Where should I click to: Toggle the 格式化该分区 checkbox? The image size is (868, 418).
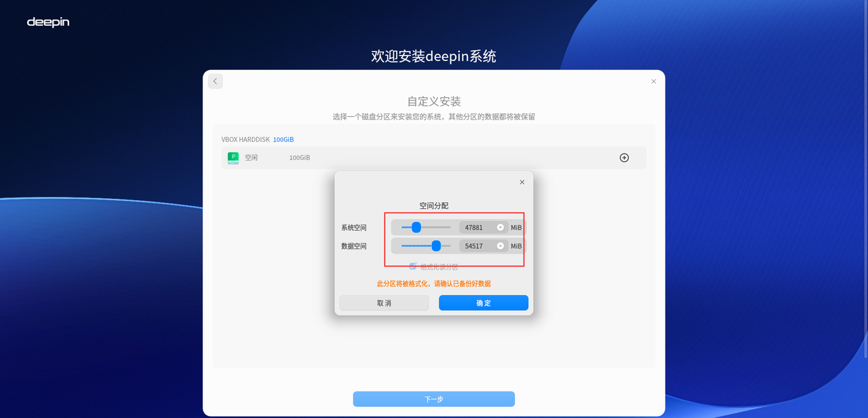(412, 267)
